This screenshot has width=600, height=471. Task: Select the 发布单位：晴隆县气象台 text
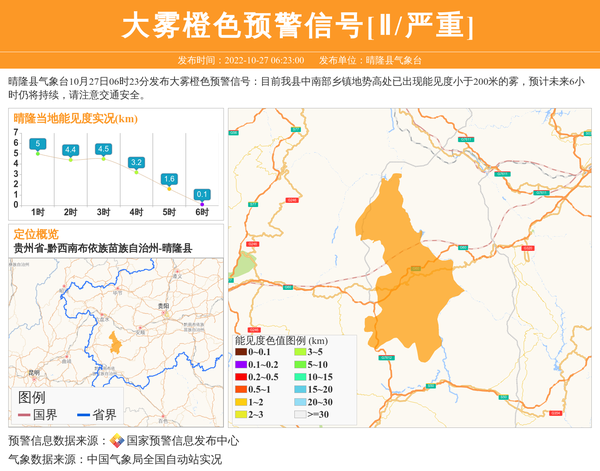370,60
